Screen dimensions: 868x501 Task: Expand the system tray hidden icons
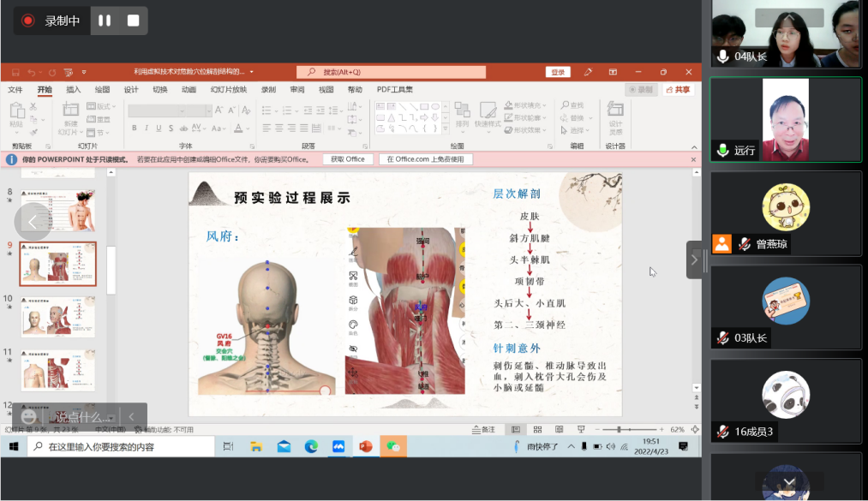tap(572, 446)
